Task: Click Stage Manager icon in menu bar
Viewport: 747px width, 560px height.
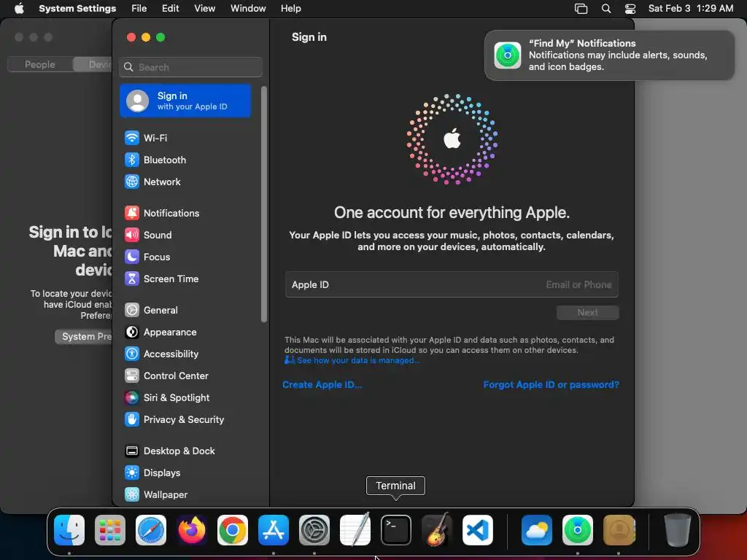Action: 581,9
